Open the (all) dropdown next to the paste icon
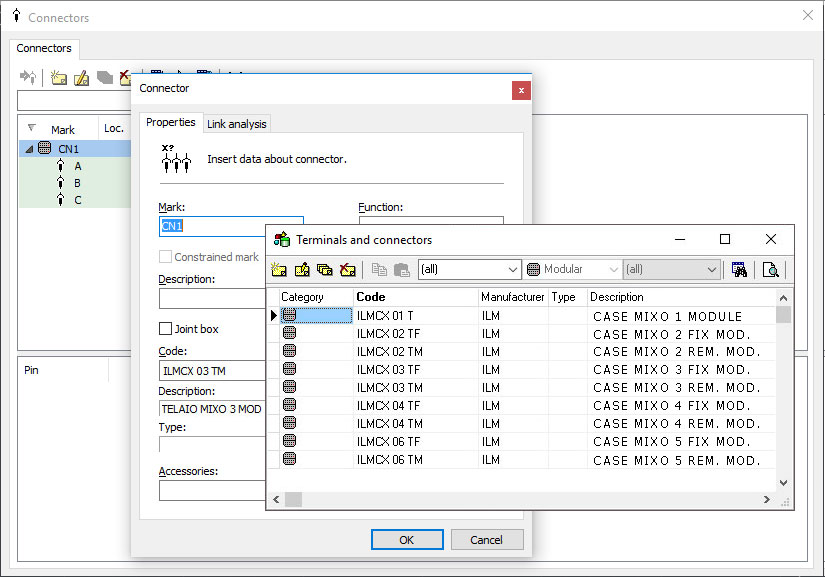The image size is (825, 577). [469, 269]
